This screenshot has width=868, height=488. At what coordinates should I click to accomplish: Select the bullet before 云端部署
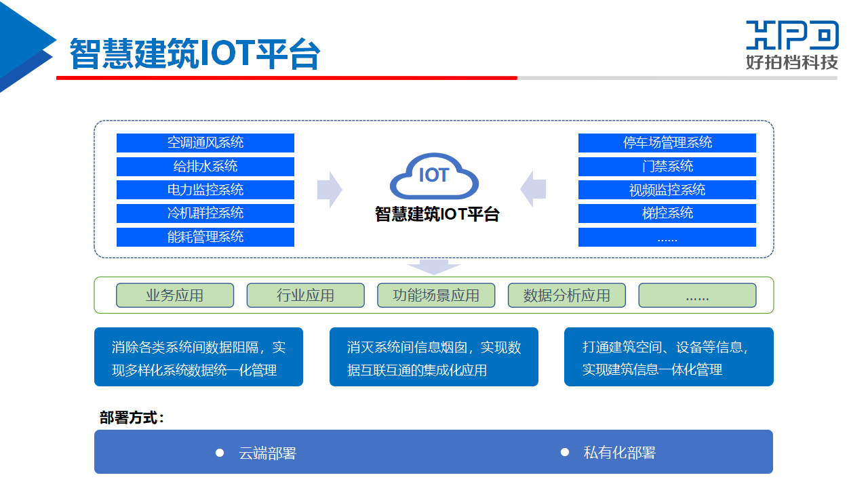click(x=220, y=453)
